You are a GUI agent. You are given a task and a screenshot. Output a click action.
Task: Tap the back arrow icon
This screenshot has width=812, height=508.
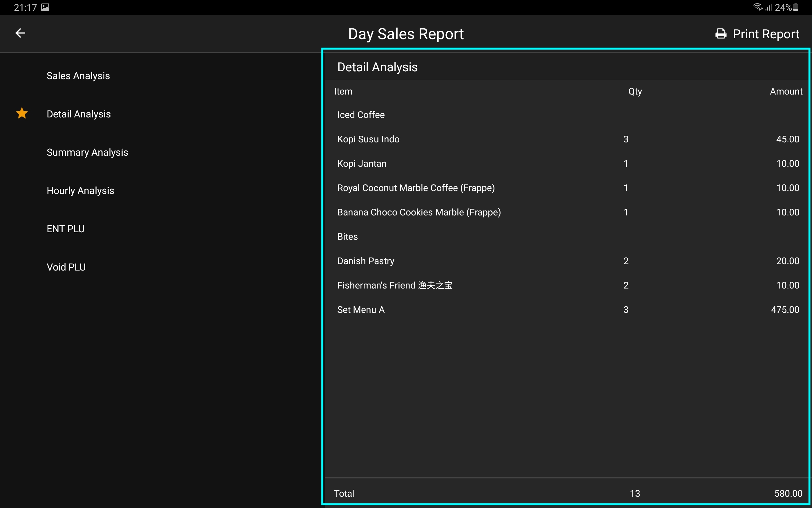click(20, 33)
